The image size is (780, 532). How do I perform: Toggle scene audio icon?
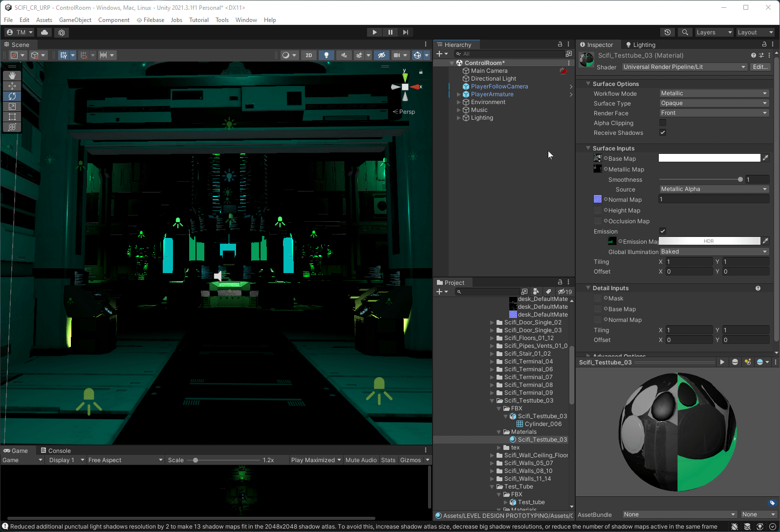pyautogui.click(x=344, y=55)
